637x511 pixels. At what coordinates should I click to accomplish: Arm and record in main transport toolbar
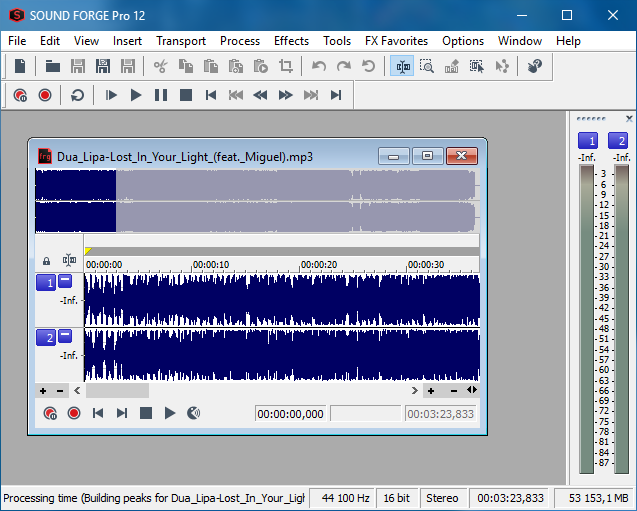pos(20,95)
